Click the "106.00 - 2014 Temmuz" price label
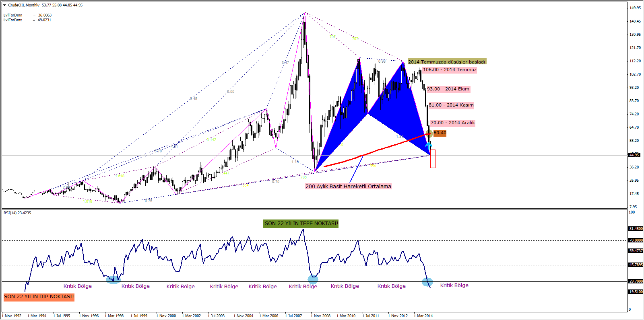644x320 pixels. coord(450,70)
